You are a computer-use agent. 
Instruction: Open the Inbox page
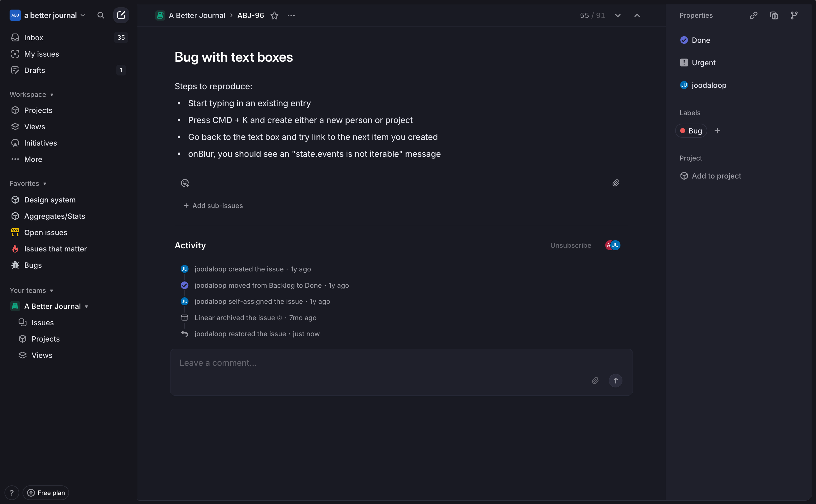click(34, 38)
